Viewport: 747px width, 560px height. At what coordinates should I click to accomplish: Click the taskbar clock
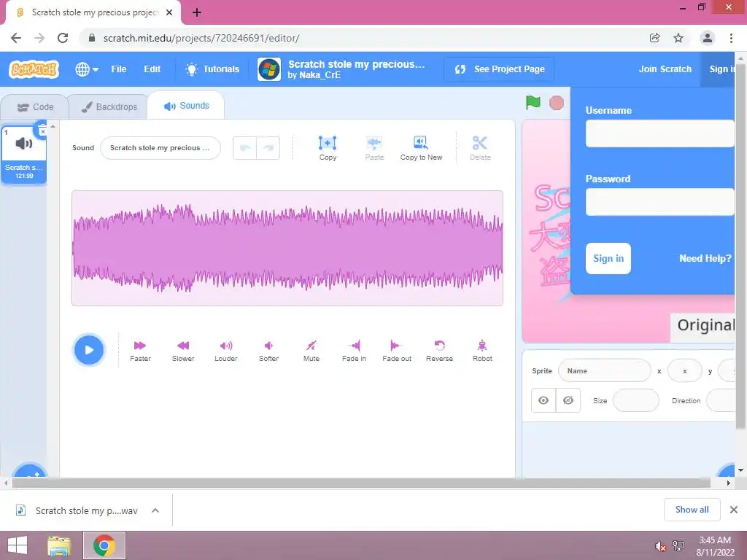point(715,546)
